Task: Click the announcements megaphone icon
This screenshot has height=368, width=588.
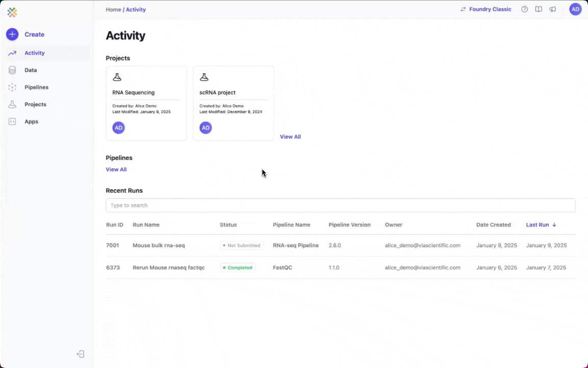Action: (552, 9)
